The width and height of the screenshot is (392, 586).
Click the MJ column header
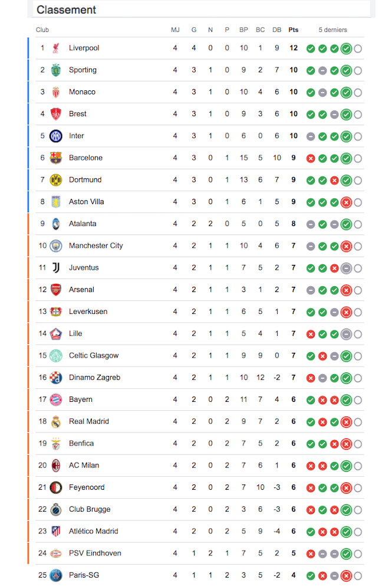175,30
